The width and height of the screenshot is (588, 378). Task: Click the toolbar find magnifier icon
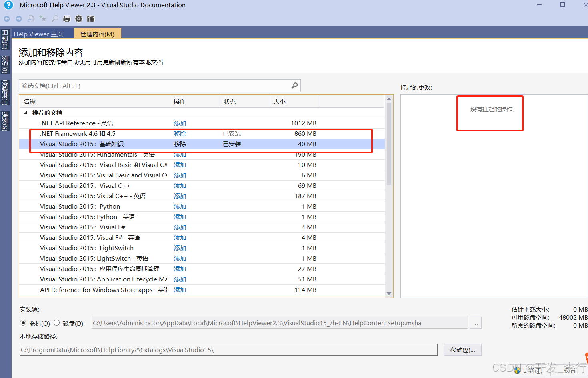click(x=55, y=19)
